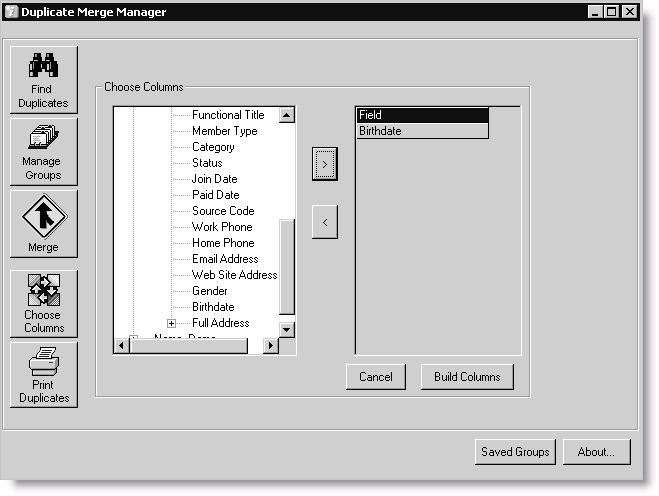Select Work Phone in the tree
This screenshot has height=496, width=659.
click(x=222, y=227)
